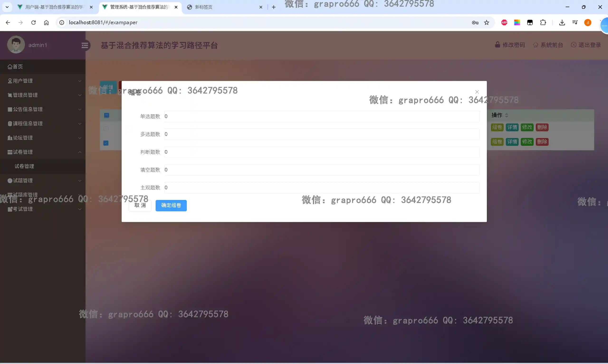The width and height of the screenshot is (608, 364).
Task: Click the AdBlock Plus extension icon
Action: (x=504, y=23)
